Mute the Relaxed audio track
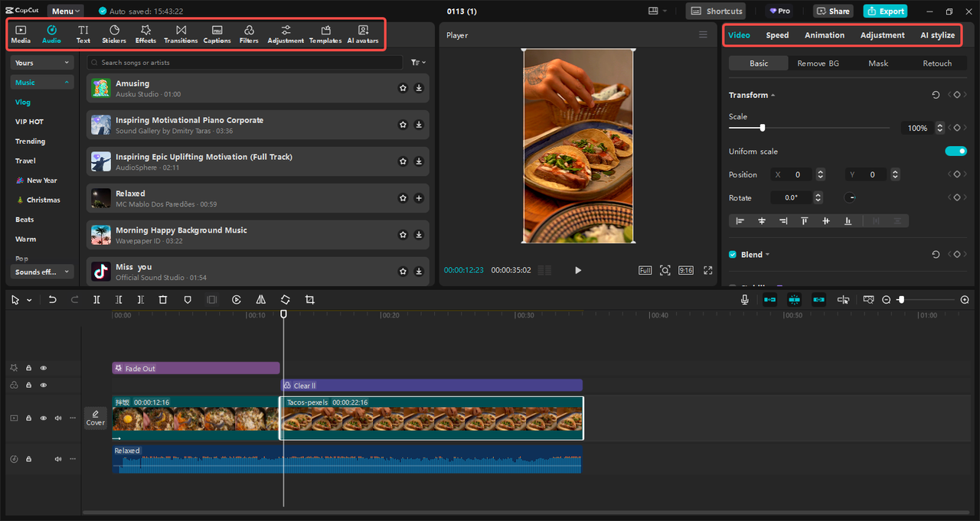 [x=58, y=459]
